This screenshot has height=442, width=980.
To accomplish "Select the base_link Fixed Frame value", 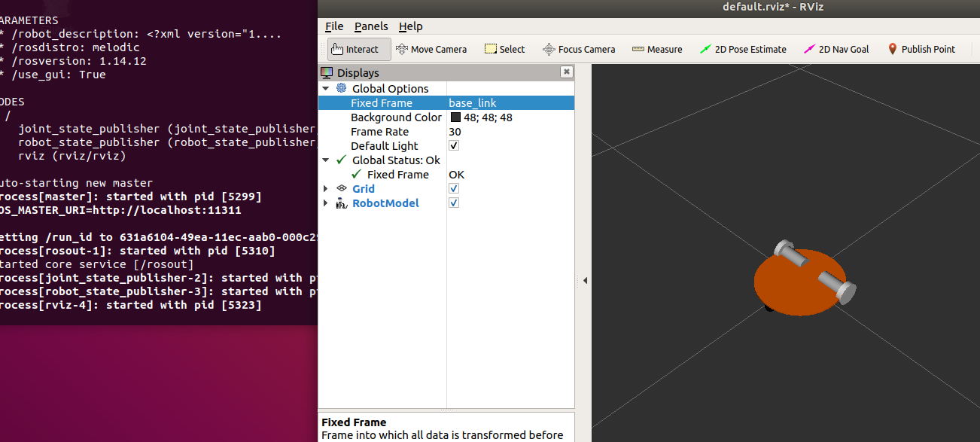I will [x=472, y=102].
